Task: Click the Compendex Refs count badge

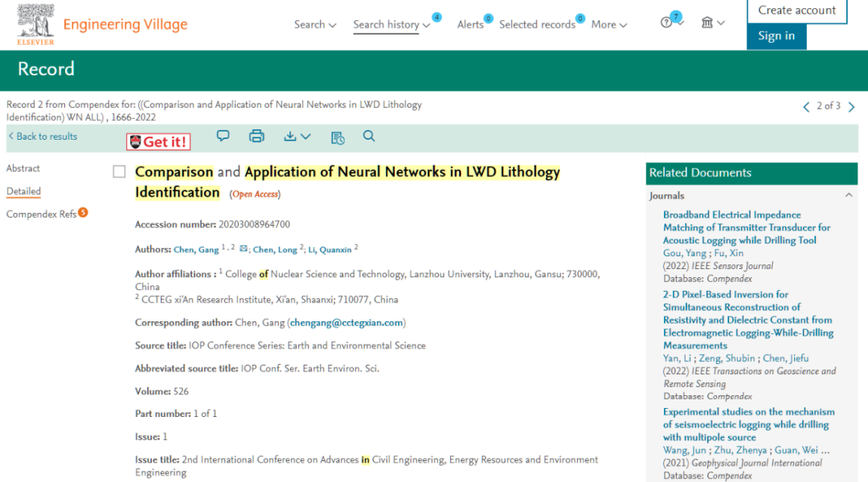Action: pyautogui.click(x=83, y=212)
